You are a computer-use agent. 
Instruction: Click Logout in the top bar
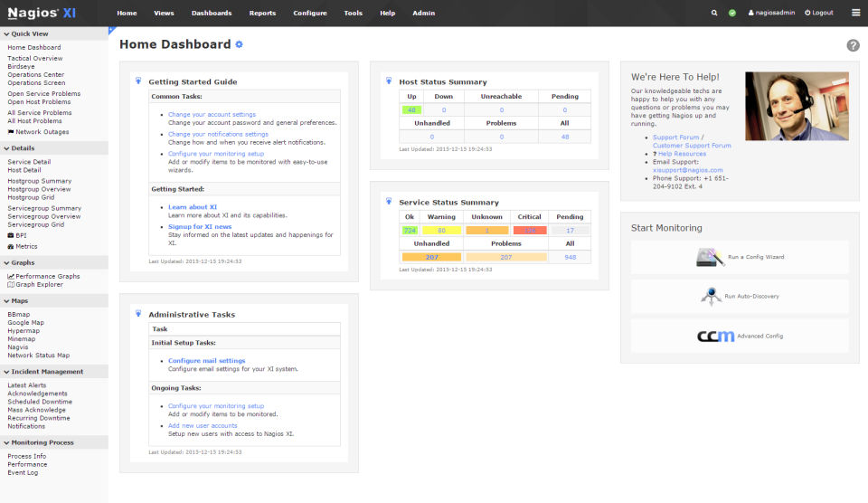coord(819,13)
